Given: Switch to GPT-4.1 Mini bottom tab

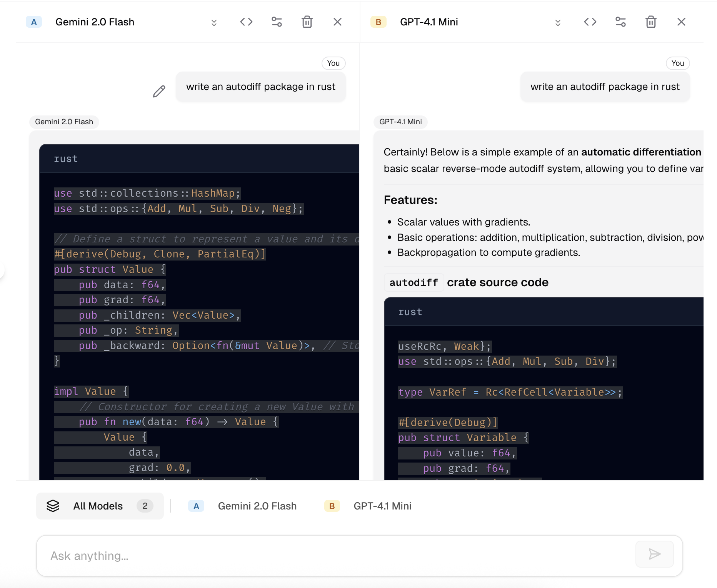Looking at the screenshot, I should (x=368, y=506).
